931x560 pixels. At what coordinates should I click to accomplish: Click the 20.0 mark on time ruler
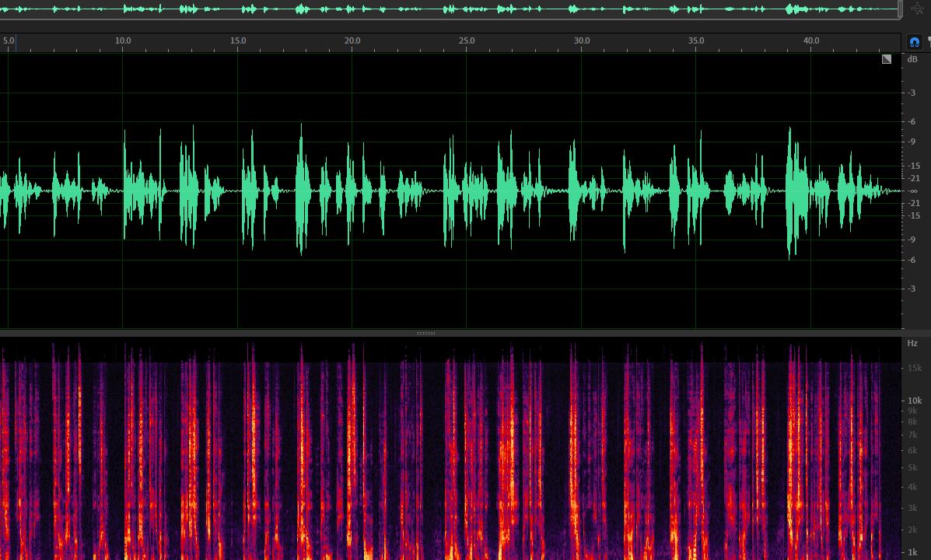point(352,40)
